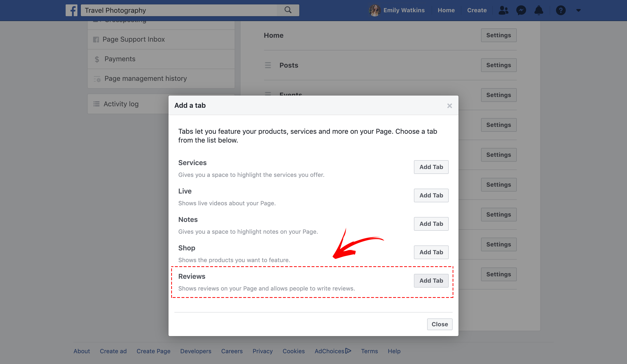Open the AdChoices footer link
627x364 pixels.
[332, 351]
